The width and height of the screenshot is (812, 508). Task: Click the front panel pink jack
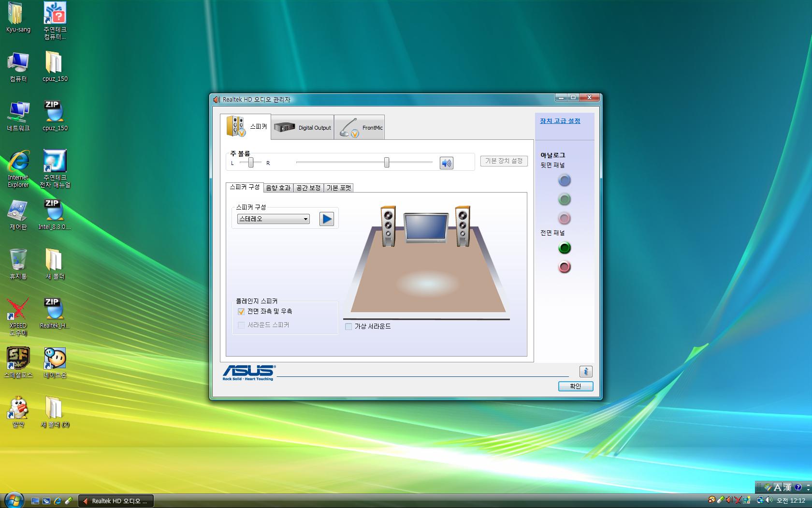564,267
